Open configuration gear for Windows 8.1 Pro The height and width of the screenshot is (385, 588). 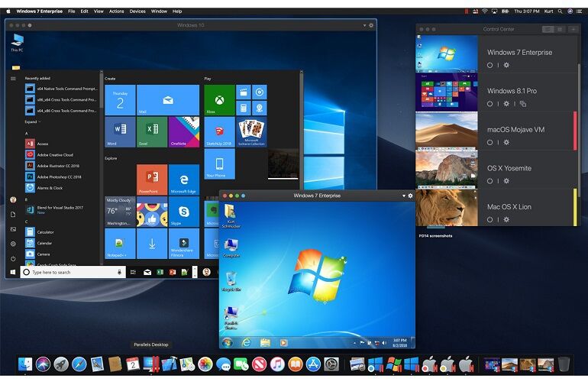coord(506,104)
